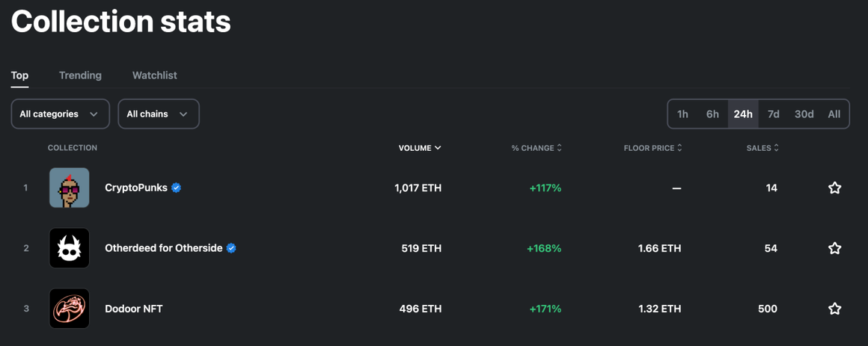Image resolution: width=868 pixels, height=346 pixels.
Task: Sort by Floor Price column
Action: coord(652,148)
